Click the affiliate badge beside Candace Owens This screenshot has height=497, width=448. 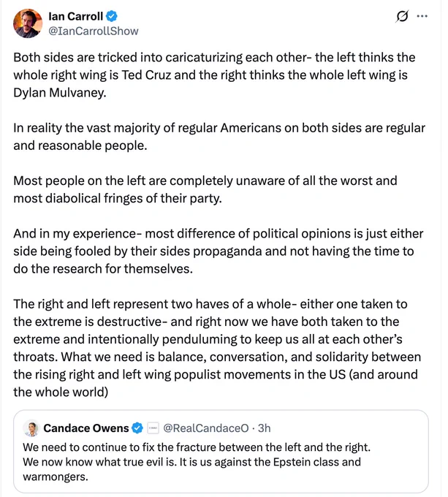(x=153, y=428)
